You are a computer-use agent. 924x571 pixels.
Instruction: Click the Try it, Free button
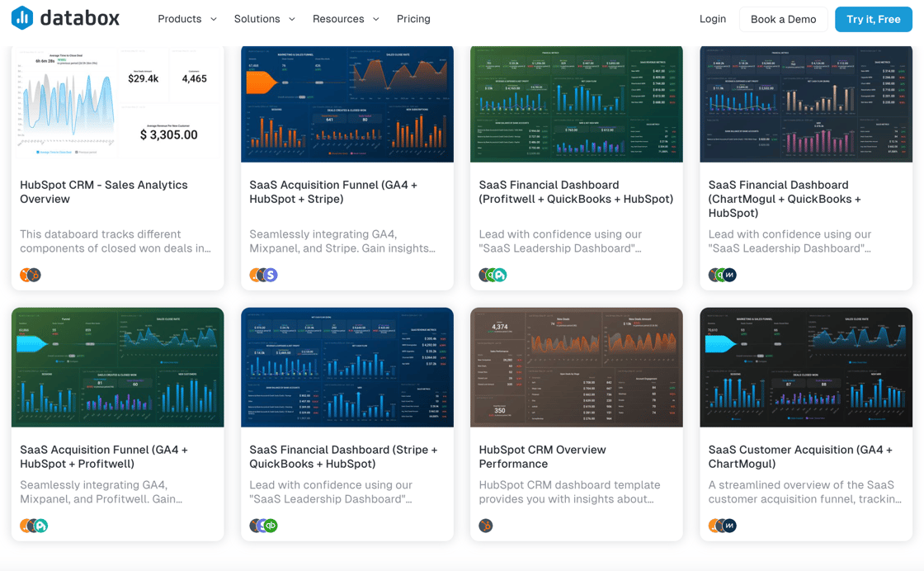pos(874,20)
